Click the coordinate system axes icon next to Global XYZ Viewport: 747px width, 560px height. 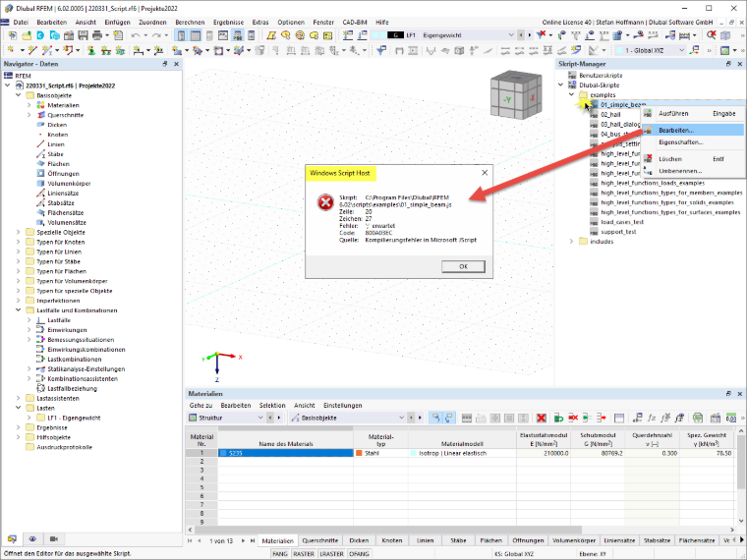(695, 50)
